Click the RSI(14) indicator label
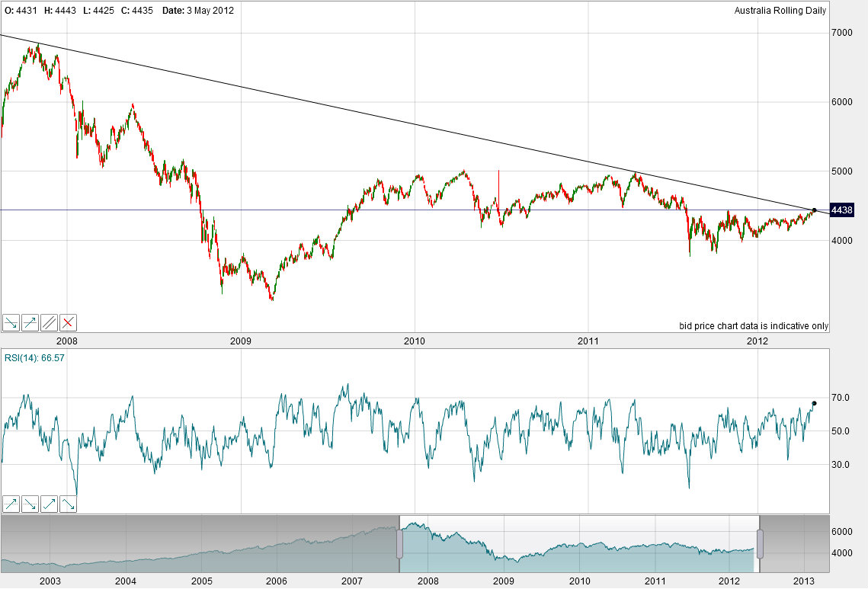This screenshot has height=589, width=868. (x=34, y=357)
